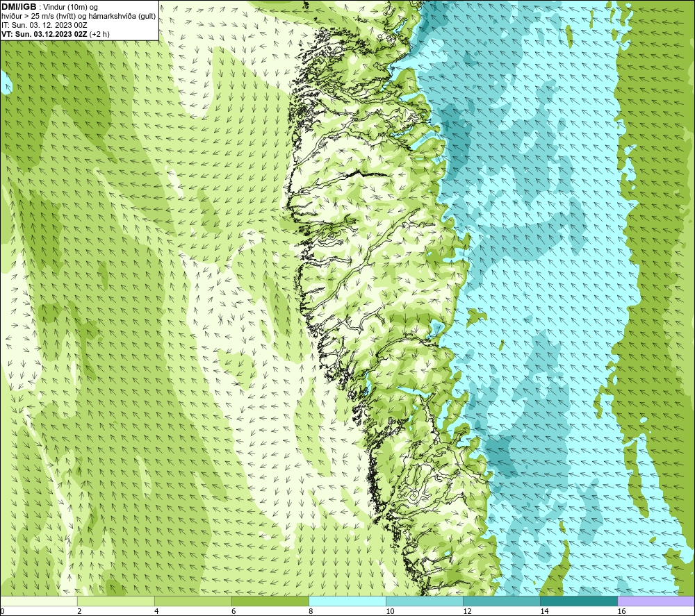Click the 'hviður > 25 m/s (hvítt)' text line

coord(40,17)
